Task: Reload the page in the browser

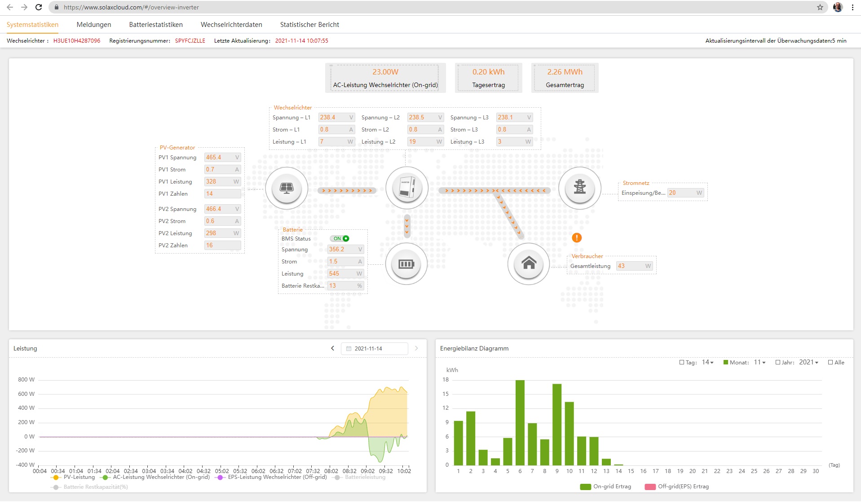Action: pos(39,7)
